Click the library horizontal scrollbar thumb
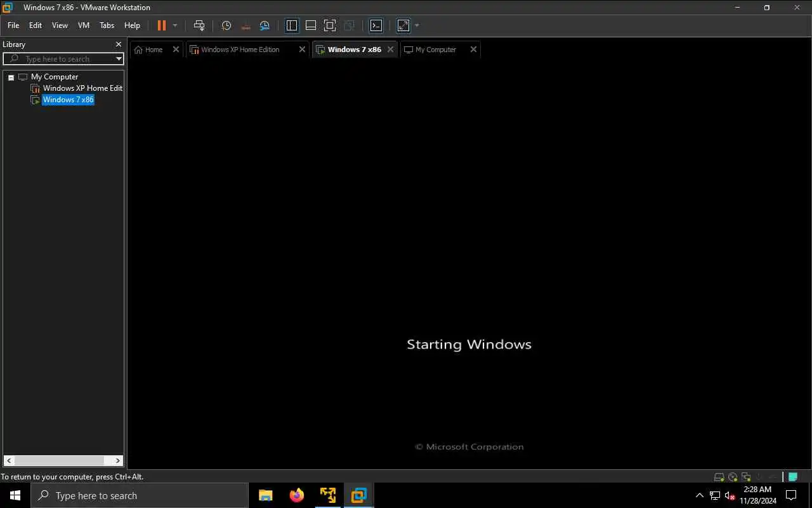The height and width of the screenshot is (508, 812). 60,461
